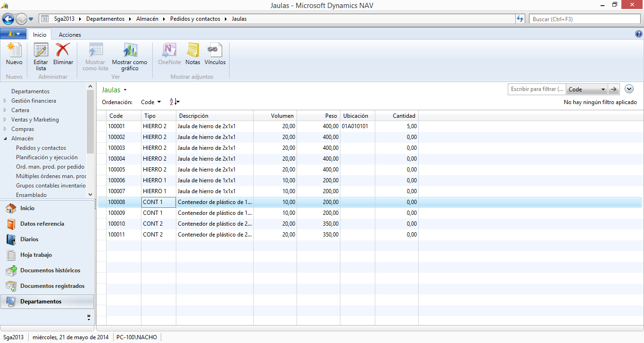Image resolution: width=644 pixels, height=343 pixels.
Task: Click Almacén in the breadcrumb path
Action: coord(147,19)
